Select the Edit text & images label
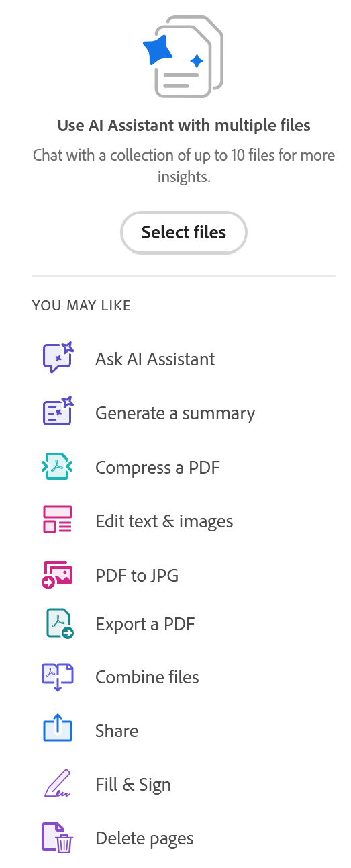351x868 pixels. 164,521
